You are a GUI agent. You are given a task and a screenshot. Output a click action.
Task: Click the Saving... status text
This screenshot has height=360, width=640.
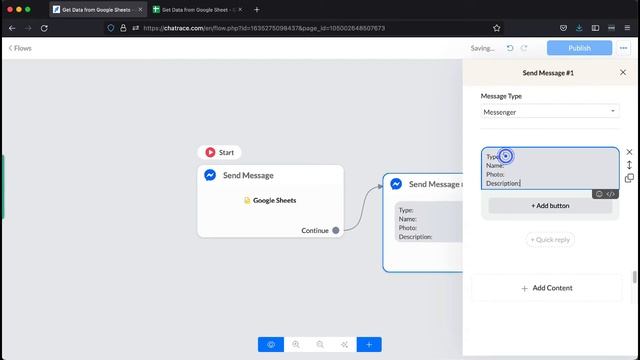482,48
